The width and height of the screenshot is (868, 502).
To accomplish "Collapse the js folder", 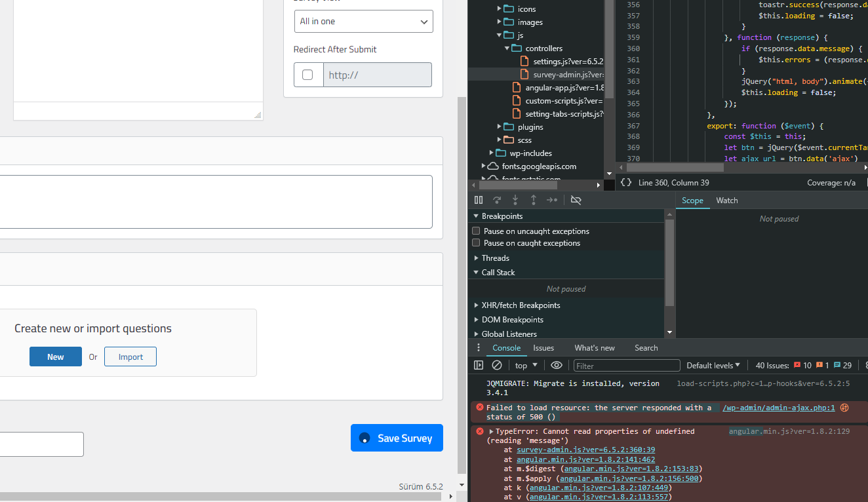I will (500, 35).
